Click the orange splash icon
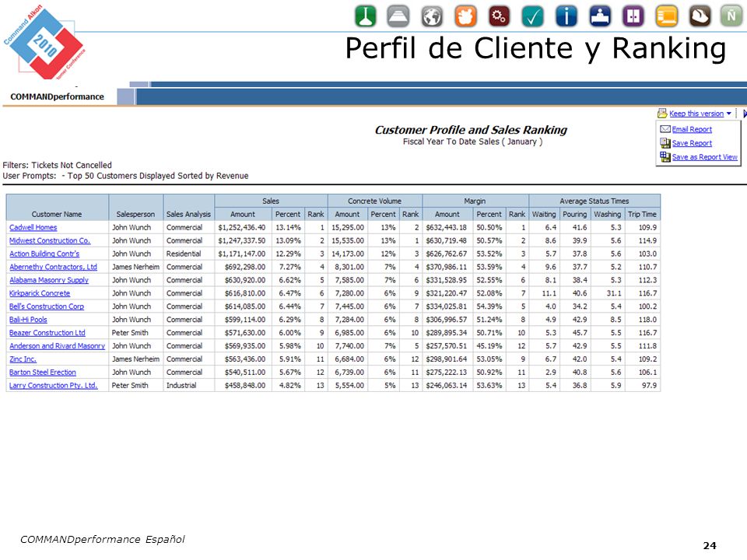The height and width of the screenshot is (560, 747). [465, 16]
